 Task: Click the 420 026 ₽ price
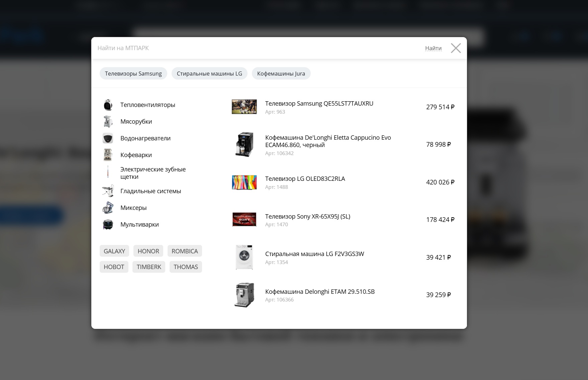click(x=440, y=182)
